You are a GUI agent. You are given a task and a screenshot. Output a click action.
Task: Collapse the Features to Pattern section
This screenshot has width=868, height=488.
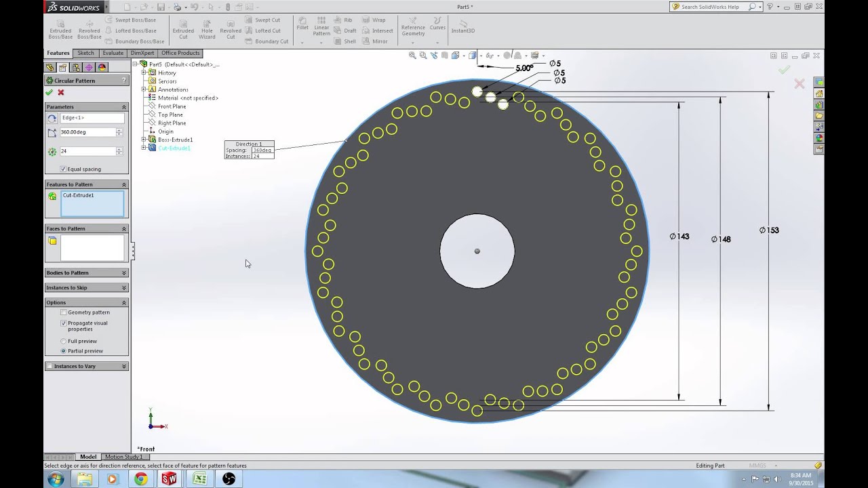coord(124,184)
